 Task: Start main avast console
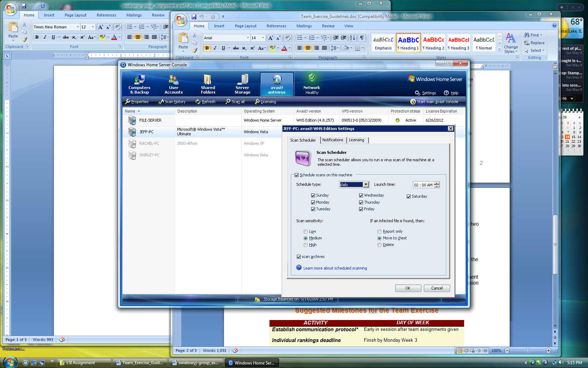click(434, 102)
